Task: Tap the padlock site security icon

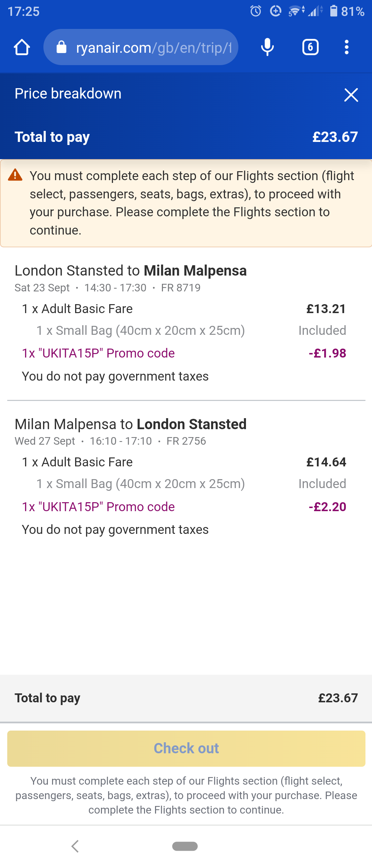Action: tap(61, 47)
